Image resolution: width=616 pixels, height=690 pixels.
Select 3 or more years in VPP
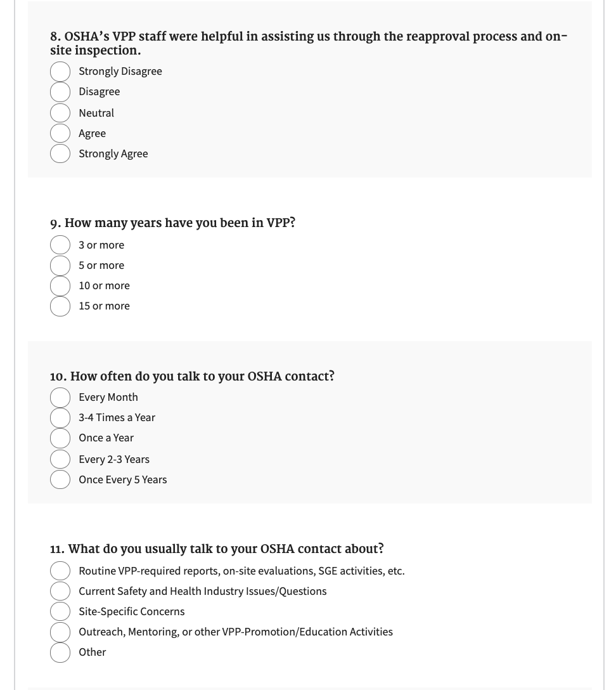point(60,245)
